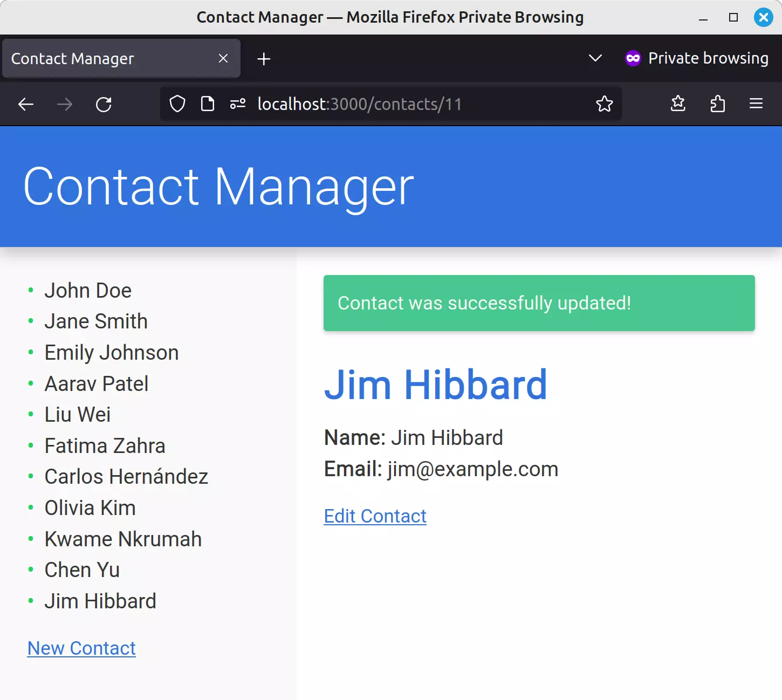782x700 pixels.
Task: Click the page info document icon
Action: (x=208, y=104)
